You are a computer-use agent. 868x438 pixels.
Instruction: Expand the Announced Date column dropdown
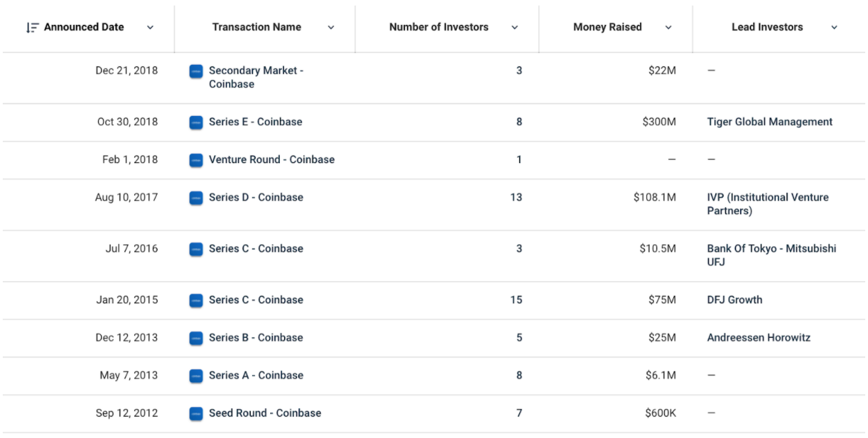[150, 28]
